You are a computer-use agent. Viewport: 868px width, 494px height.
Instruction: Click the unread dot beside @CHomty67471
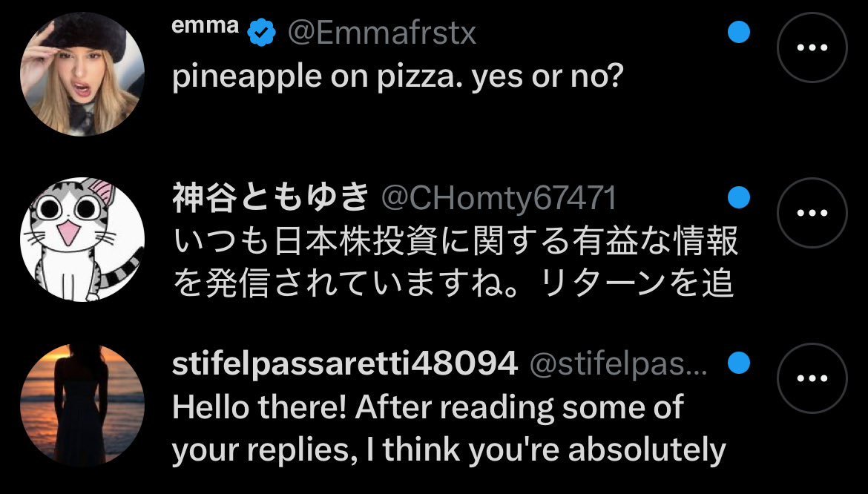738,197
